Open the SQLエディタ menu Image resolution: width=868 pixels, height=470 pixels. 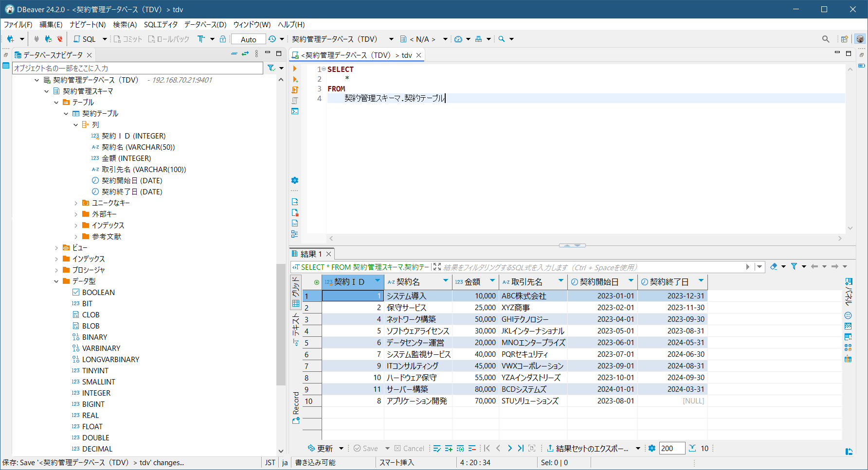pos(161,24)
